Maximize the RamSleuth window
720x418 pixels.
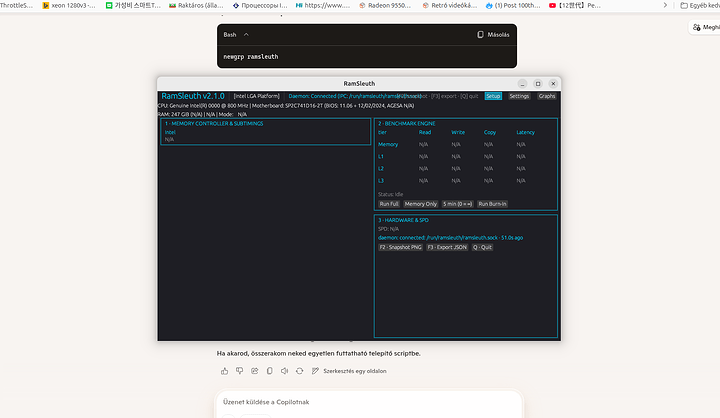pyautogui.click(x=538, y=84)
